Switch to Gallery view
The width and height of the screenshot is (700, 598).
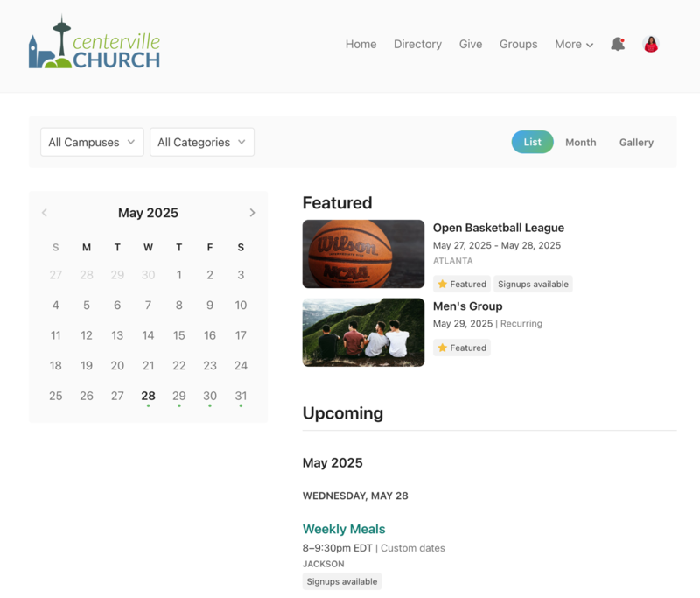coord(636,142)
